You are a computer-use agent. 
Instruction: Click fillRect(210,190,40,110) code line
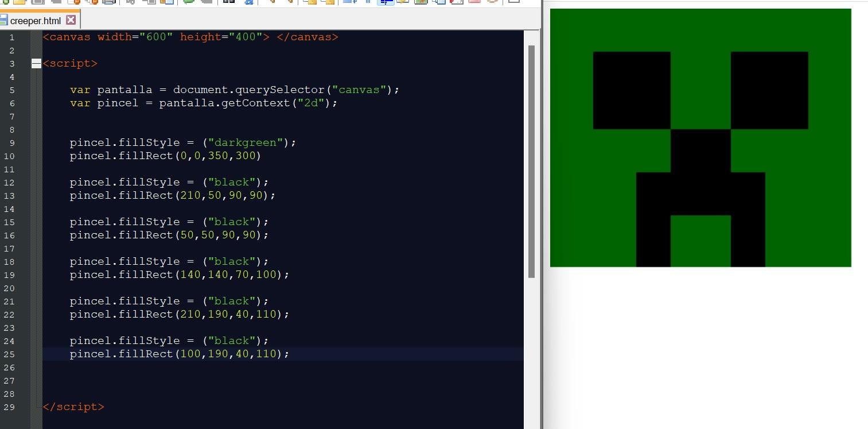click(180, 314)
